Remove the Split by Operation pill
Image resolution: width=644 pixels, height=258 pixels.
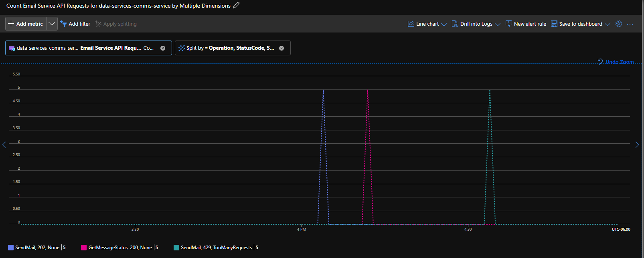click(x=281, y=48)
